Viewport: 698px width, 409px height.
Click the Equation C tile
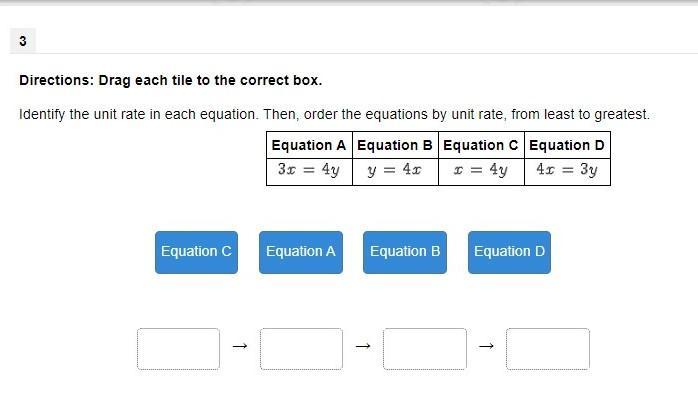196,252
